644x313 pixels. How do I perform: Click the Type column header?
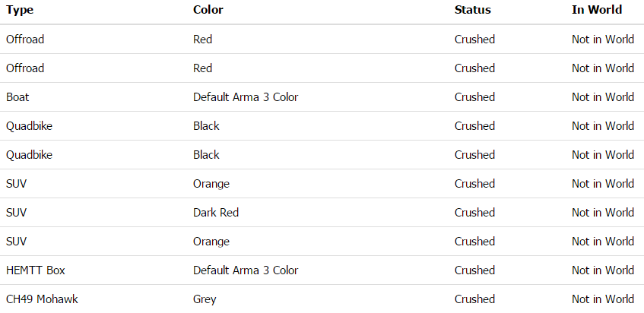[20, 10]
